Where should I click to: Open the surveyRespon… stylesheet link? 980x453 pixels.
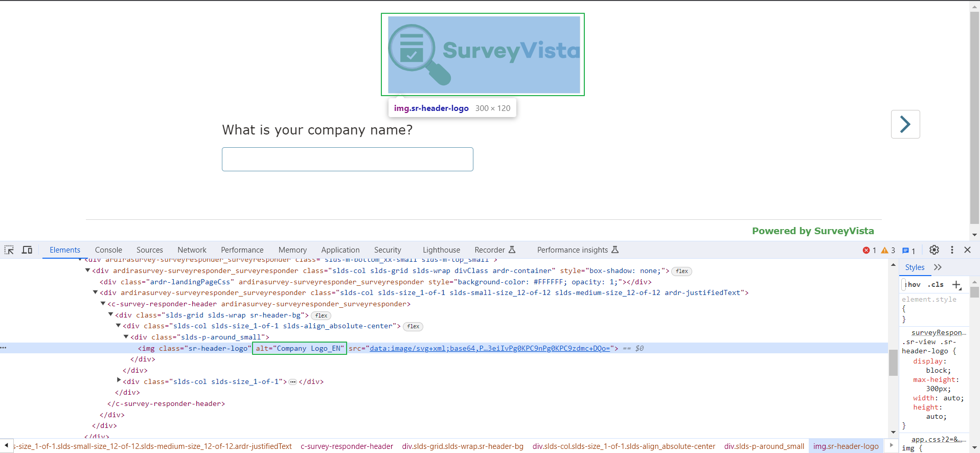click(939, 332)
